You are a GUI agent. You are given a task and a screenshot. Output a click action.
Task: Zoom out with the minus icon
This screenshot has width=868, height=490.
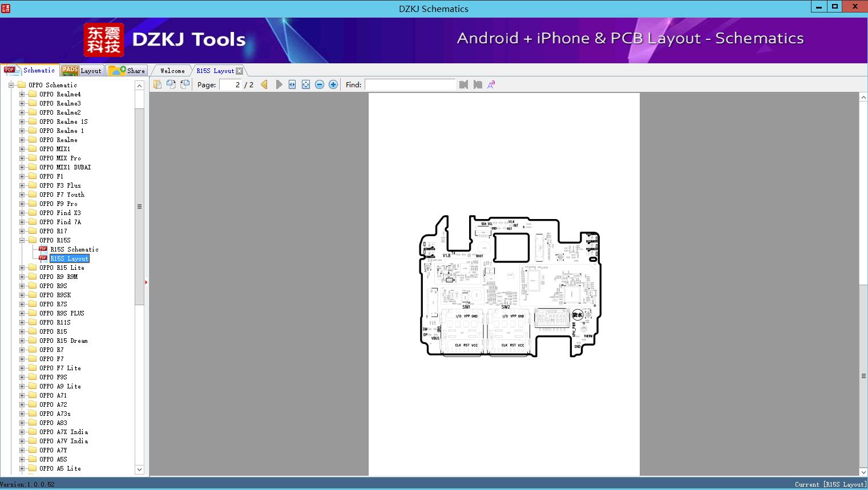coord(320,84)
